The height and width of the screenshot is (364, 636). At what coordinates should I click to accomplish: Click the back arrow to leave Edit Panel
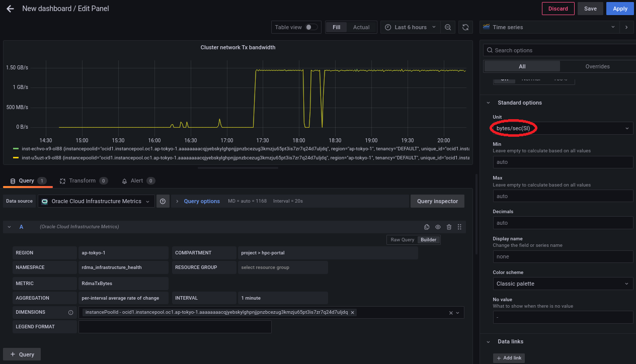(x=10, y=9)
